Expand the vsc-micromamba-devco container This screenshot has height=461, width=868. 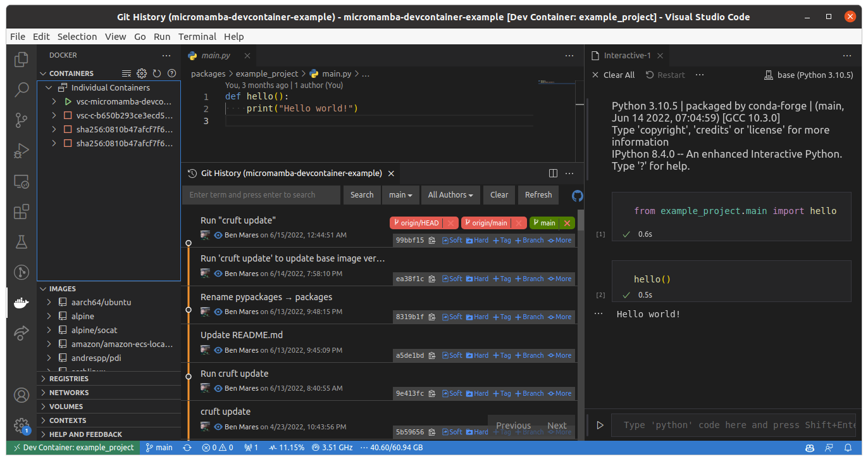54,102
